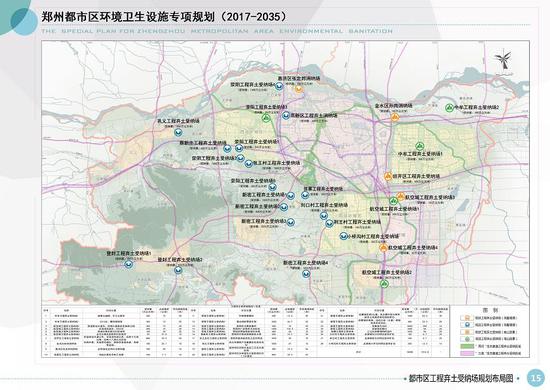Click the label text 经开区工程弃土受纳场
This screenshot has height=390, width=550.
tap(416, 176)
